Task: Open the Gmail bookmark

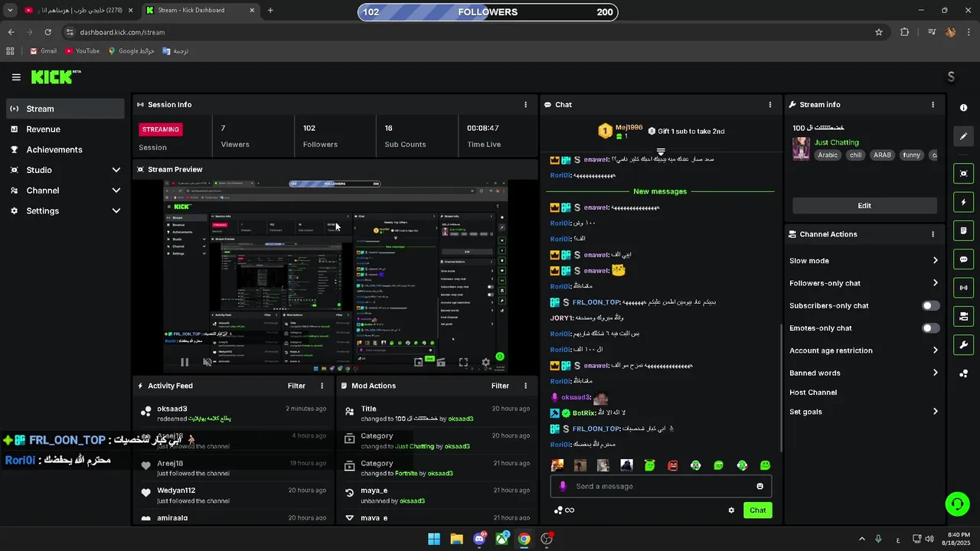Action: [x=43, y=51]
